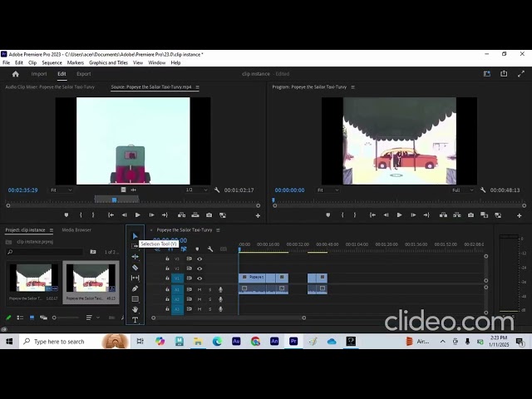Image resolution: width=532 pixels, height=399 pixels.
Task: Open the Sequence menu
Action: [52, 63]
